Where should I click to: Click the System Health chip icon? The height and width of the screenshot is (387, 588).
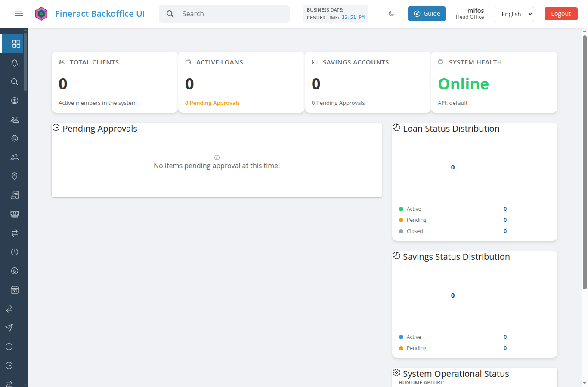(441, 62)
